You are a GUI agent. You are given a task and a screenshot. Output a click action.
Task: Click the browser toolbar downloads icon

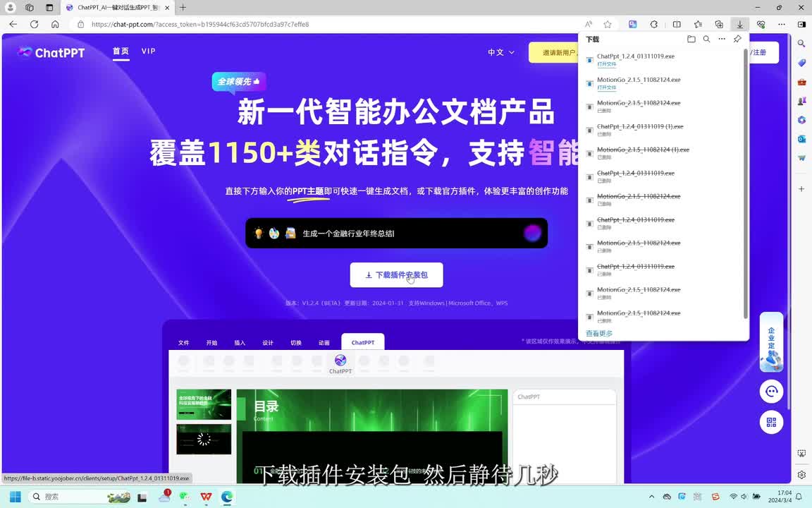pyautogui.click(x=739, y=24)
